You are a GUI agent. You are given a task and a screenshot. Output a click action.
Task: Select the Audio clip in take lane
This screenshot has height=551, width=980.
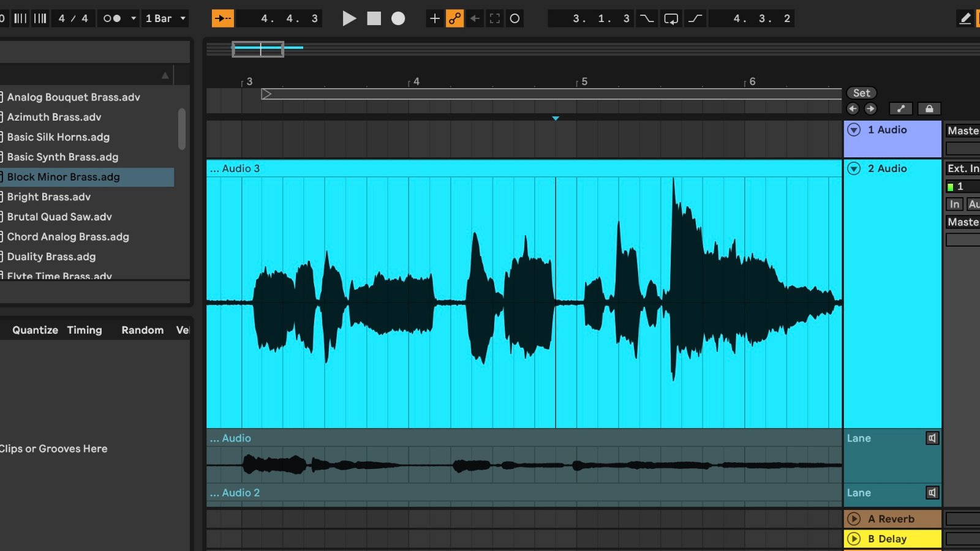click(x=524, y=438)
